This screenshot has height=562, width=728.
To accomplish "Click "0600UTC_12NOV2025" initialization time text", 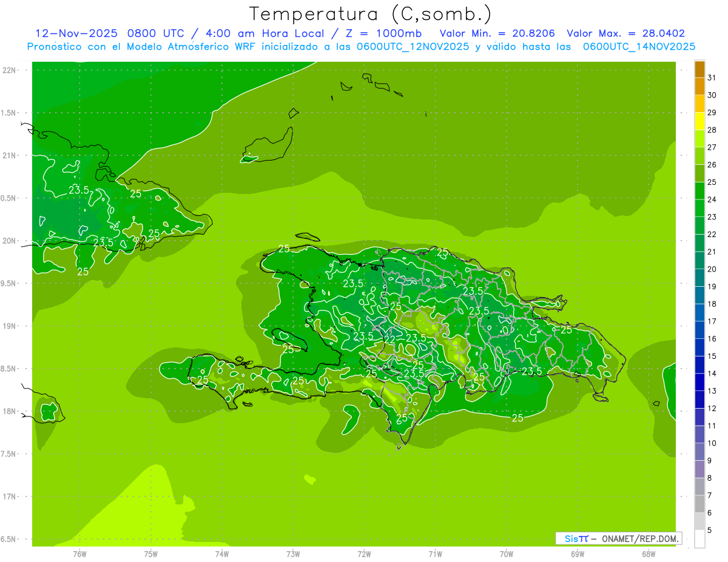I will click(413, 47).
